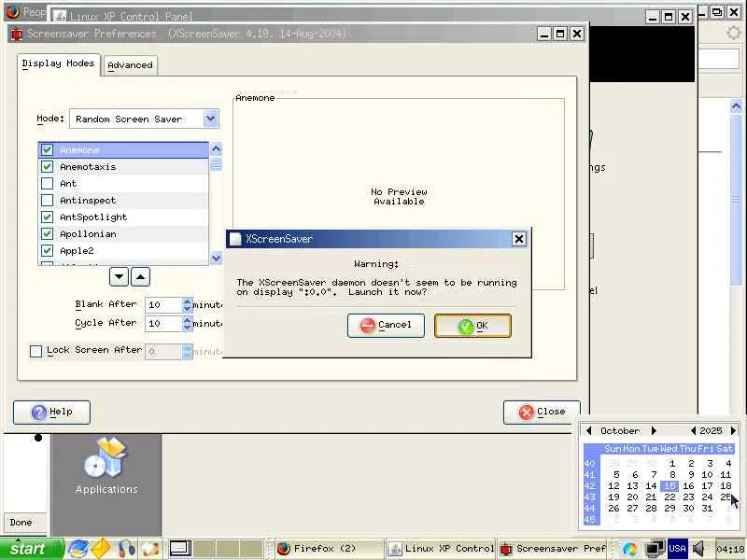This screenshot has height=560, width=747.
Task: Launch the browser globe icon in quick launch
Action: coord(78,549)
